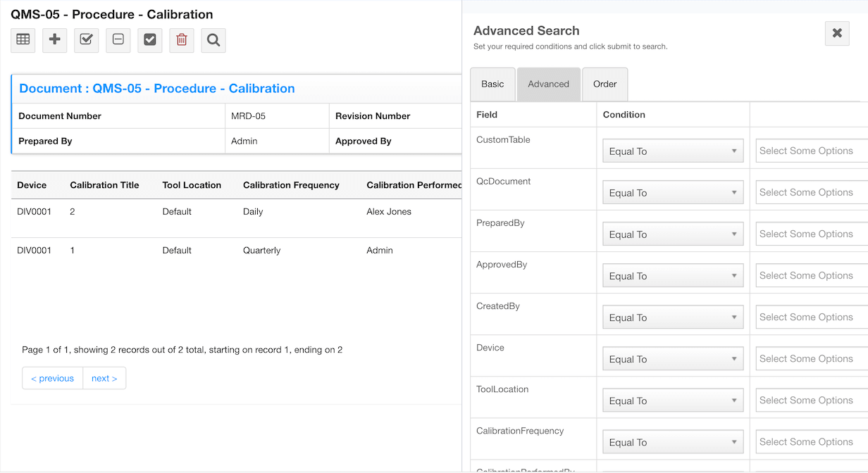Close the Advanced Search panel
Viewport: 868px width, 473px height.
click(x=837, y=33)
